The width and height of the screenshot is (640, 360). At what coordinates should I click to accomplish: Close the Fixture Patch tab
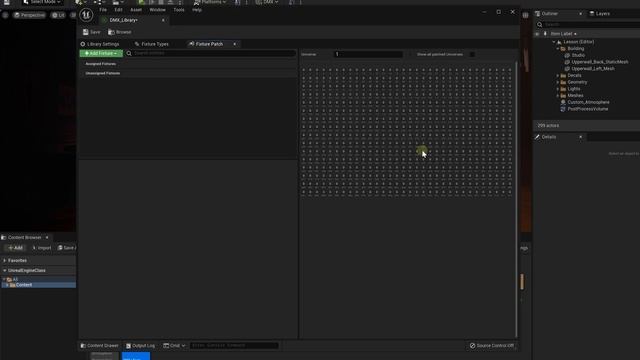point(235,44)
